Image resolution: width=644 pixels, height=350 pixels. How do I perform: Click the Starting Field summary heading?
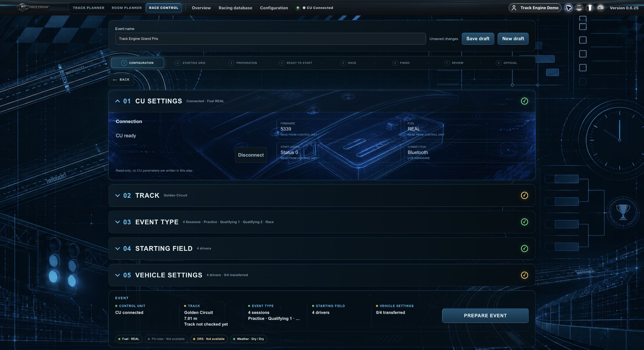point(330,306)
